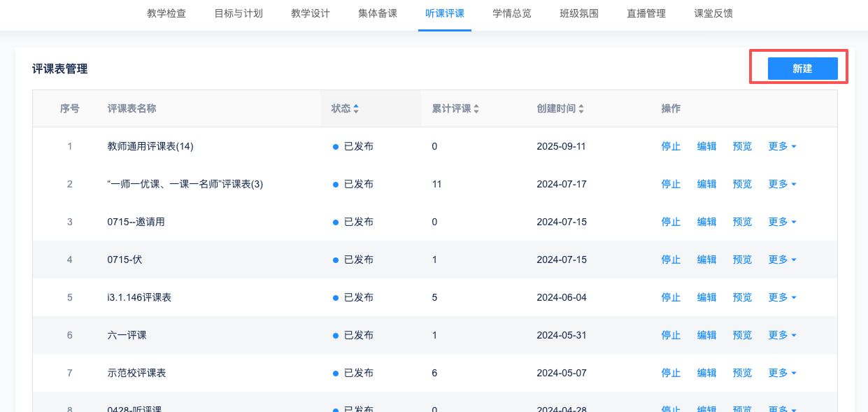The width and height of the screenshot is (868, 412).
Task: Switch to the 教学检查 tab
Action: click(x=166, y=13)
